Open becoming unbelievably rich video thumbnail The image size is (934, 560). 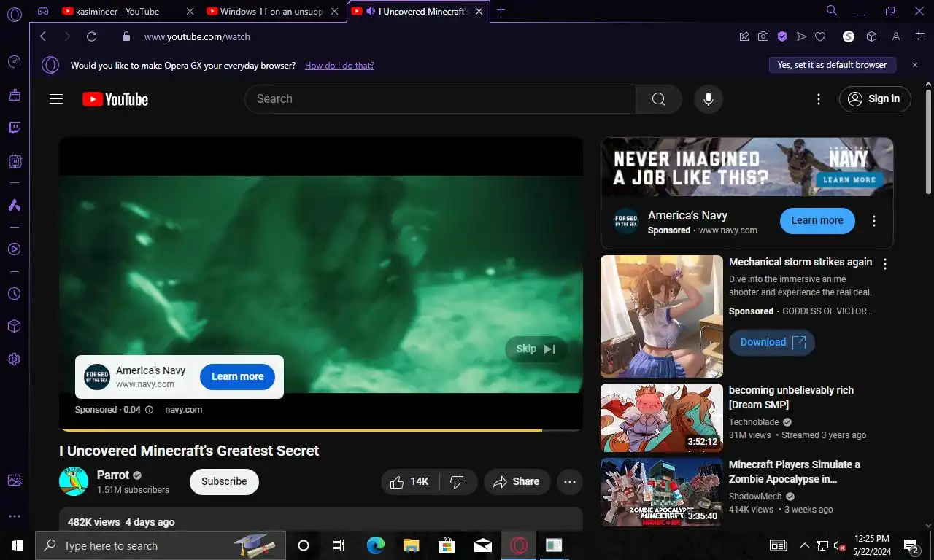click(x=662, y=418)
